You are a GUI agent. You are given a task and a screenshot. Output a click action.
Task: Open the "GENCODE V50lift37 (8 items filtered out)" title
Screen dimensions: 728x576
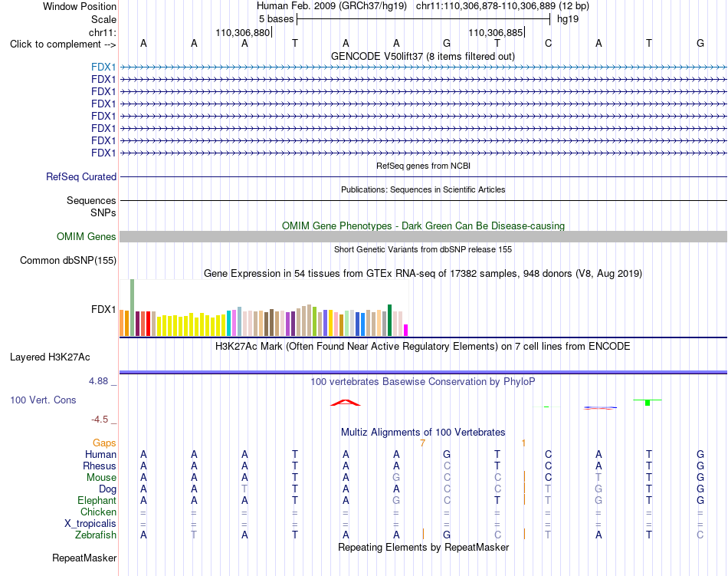422,56
